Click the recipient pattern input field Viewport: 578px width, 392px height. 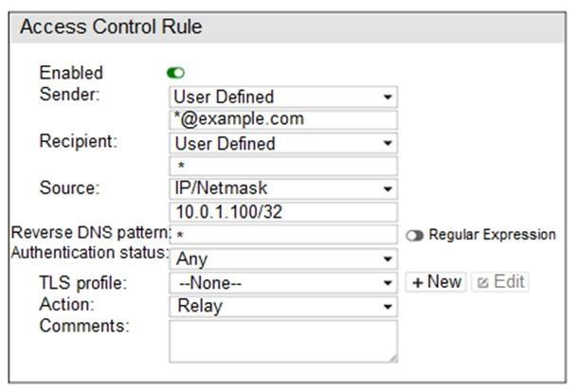(x=282, y=166)
